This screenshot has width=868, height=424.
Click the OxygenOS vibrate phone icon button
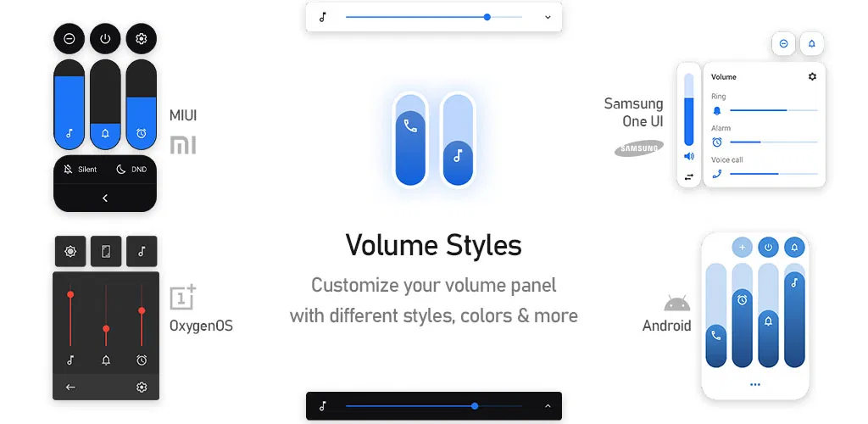[x=106, y=251]
